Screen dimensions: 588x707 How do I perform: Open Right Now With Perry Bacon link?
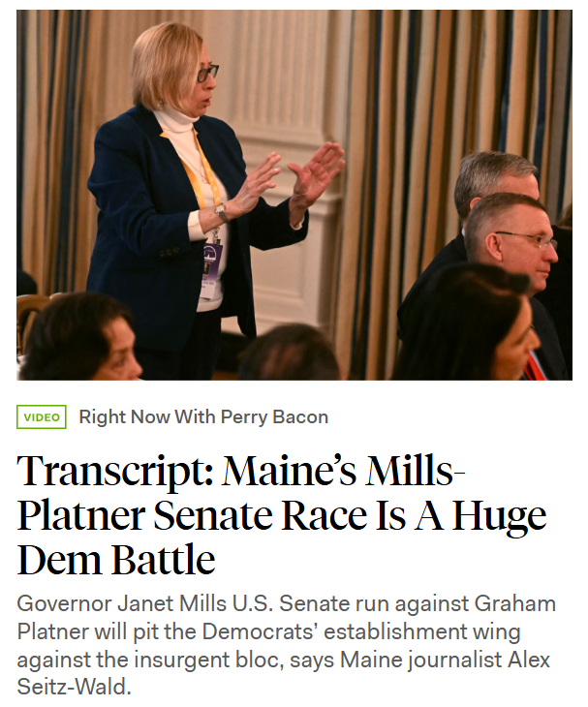[203, 417]
